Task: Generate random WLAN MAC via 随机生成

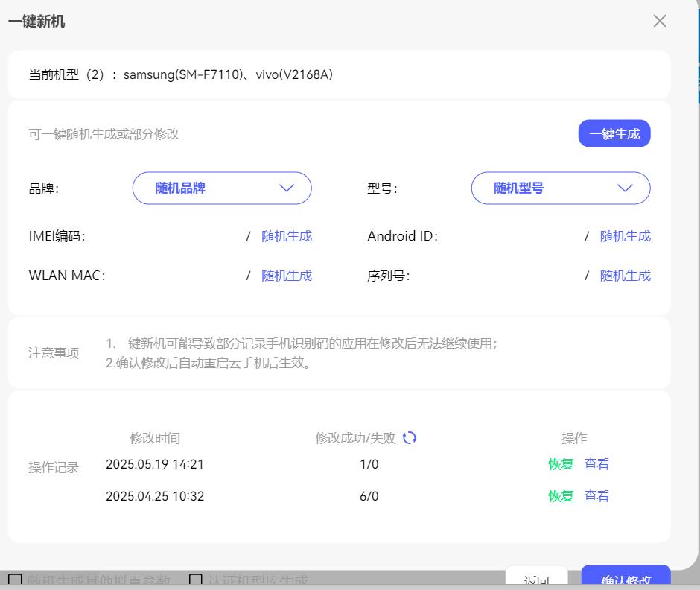Action: 286,276
